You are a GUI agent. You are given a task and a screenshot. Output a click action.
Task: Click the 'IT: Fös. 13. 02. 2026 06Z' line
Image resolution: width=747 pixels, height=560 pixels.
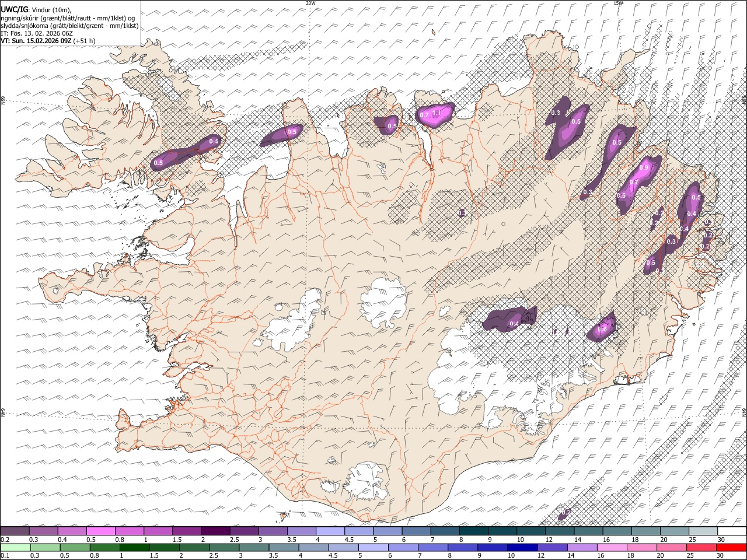37,33
